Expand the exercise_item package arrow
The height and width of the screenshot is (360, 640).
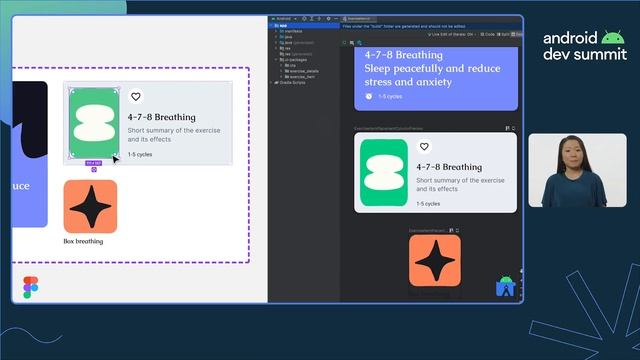pyautogui.click(x=281, y=77)
